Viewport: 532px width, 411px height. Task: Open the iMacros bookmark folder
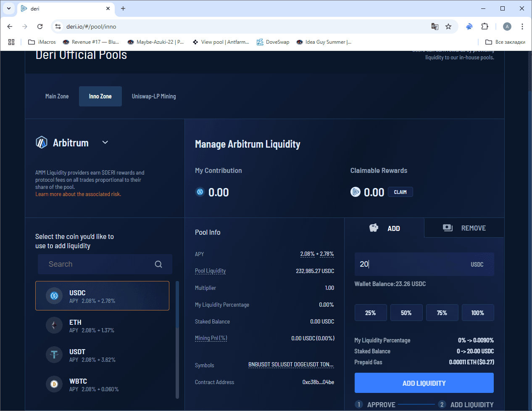coord(42,42)
